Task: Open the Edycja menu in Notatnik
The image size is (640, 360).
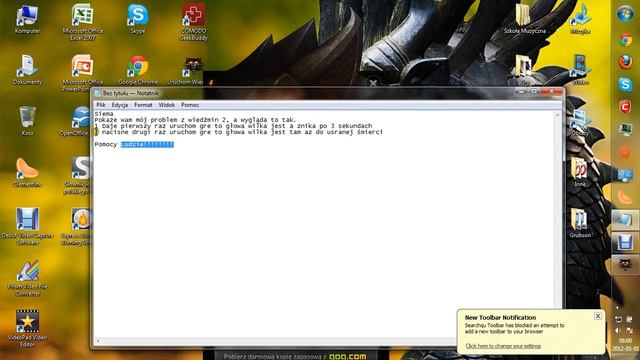Action: pyautogui.click(x=120, y=105)
